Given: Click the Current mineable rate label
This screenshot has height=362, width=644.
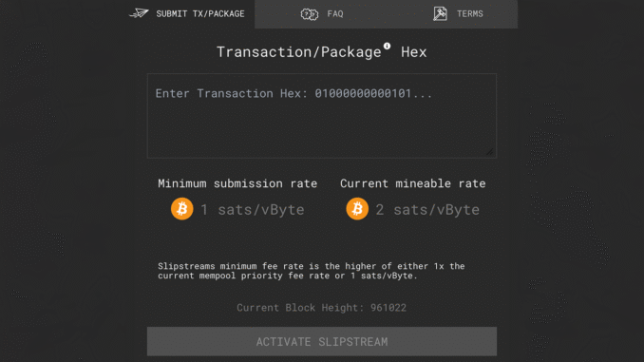Looking at the screenshot, I should pos(413,183).
